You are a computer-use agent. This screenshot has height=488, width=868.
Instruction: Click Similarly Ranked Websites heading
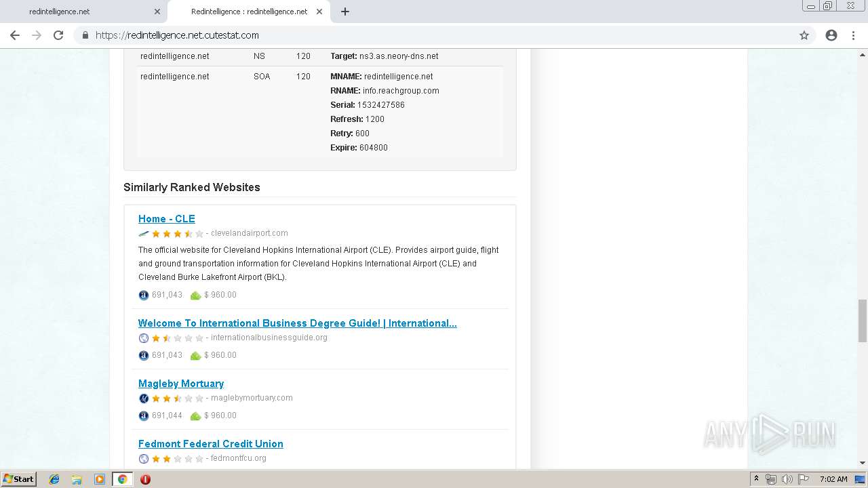[192, 187]
